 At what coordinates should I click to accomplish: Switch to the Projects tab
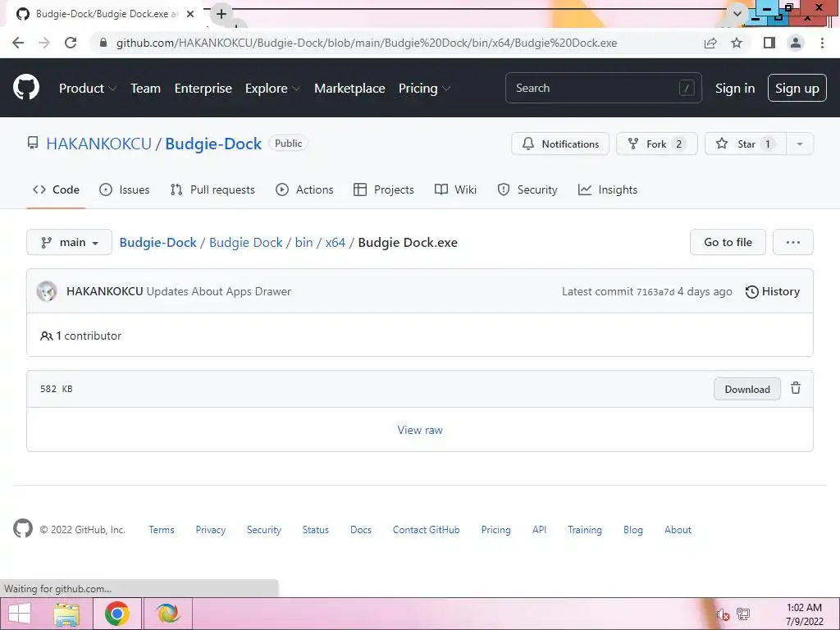pos(384,189)
